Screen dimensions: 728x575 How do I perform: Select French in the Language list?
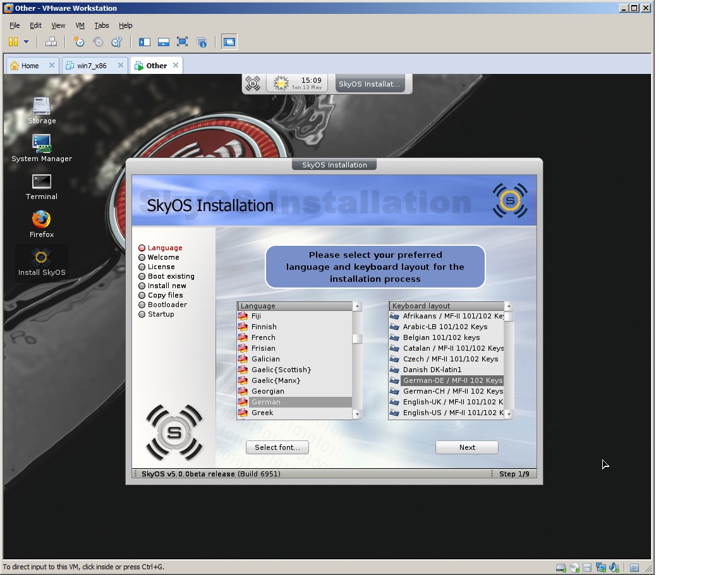click(264, 337)
